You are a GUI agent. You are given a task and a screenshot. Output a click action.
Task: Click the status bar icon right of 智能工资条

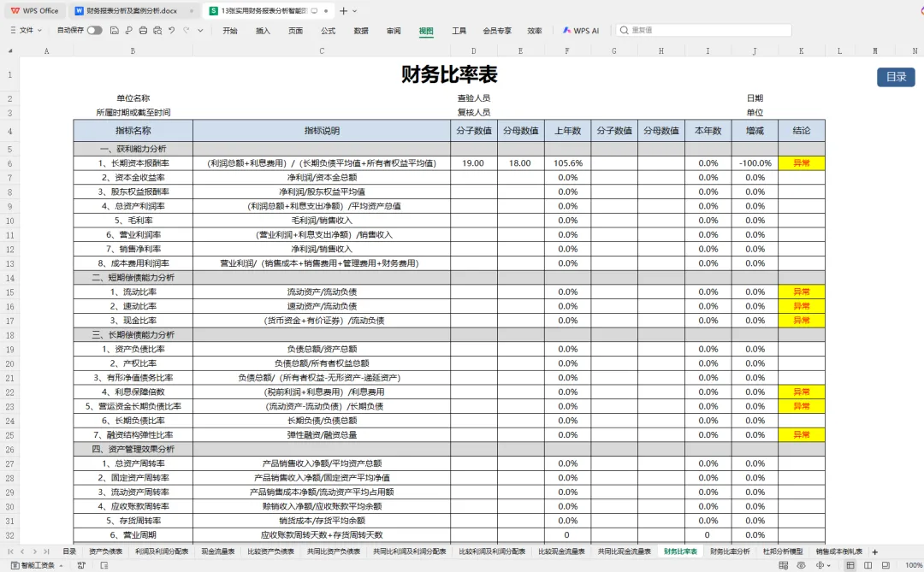pyautogui.click(x=81, y=565)
